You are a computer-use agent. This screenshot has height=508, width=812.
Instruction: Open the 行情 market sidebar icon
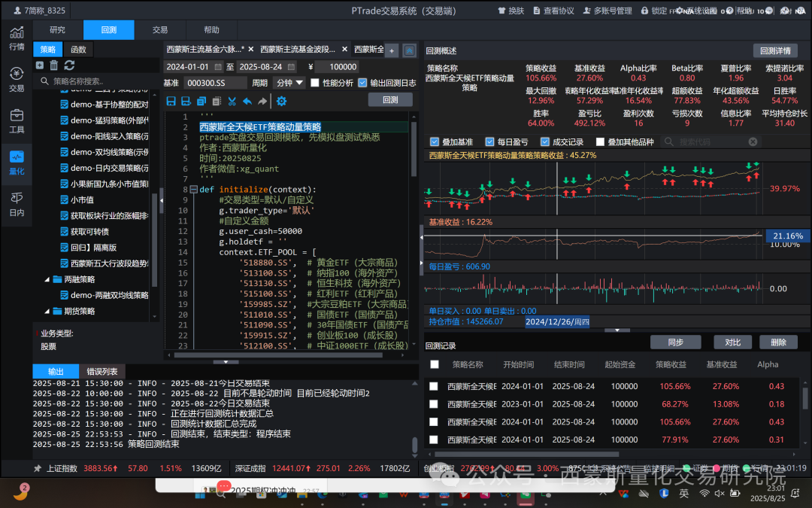(17, 38)
